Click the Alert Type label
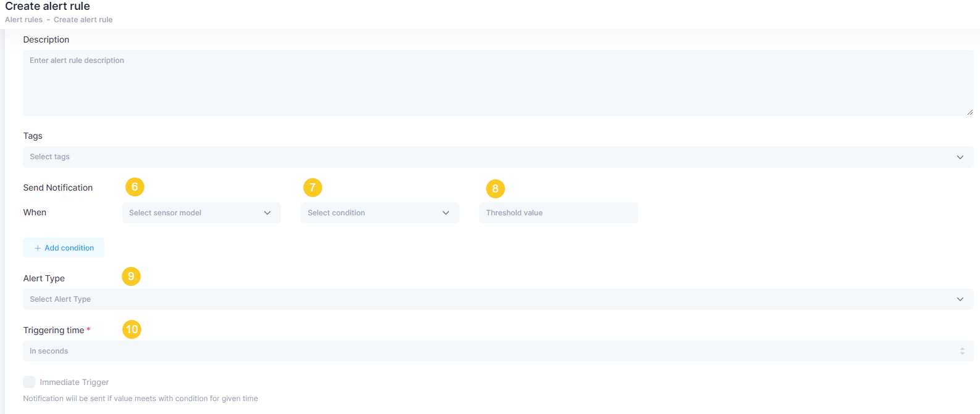Viewport: 980px width, 414px height. 44,278
